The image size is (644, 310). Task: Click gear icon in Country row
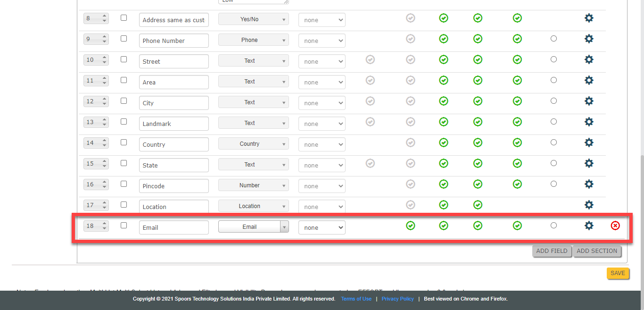[589, 142]
